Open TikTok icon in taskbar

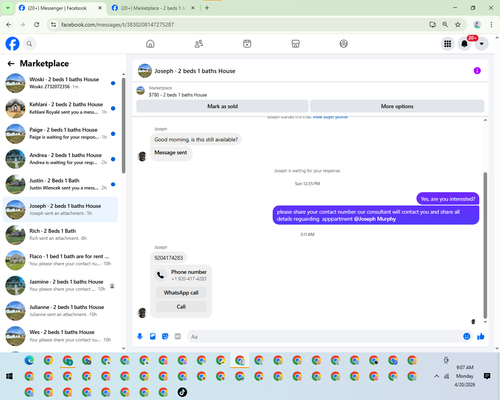(182, 392)
